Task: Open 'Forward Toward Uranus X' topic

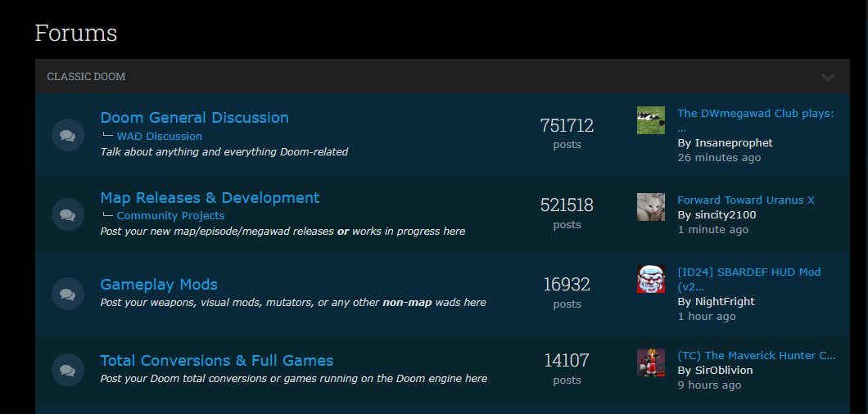Action: 746,200
